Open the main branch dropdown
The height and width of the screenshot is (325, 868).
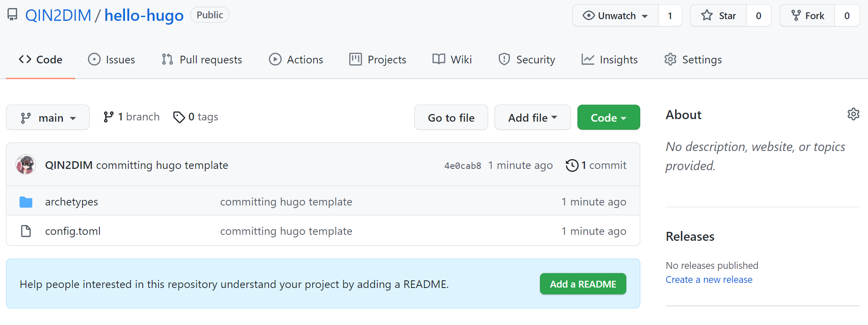pos(48,117)
